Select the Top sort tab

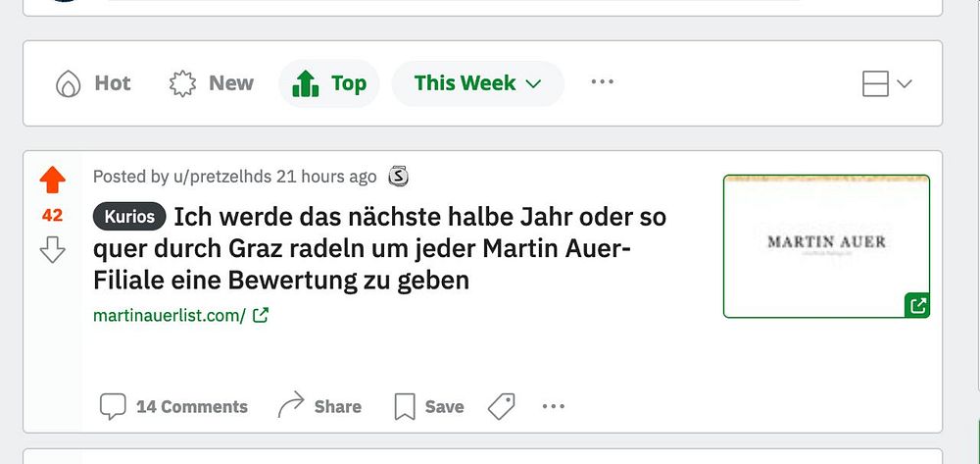pos(329,84)
